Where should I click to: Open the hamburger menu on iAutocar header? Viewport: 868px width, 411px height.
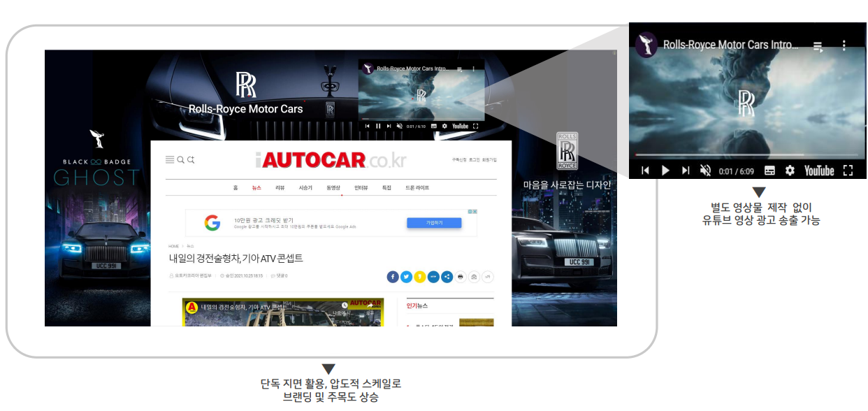click(170, 160)
